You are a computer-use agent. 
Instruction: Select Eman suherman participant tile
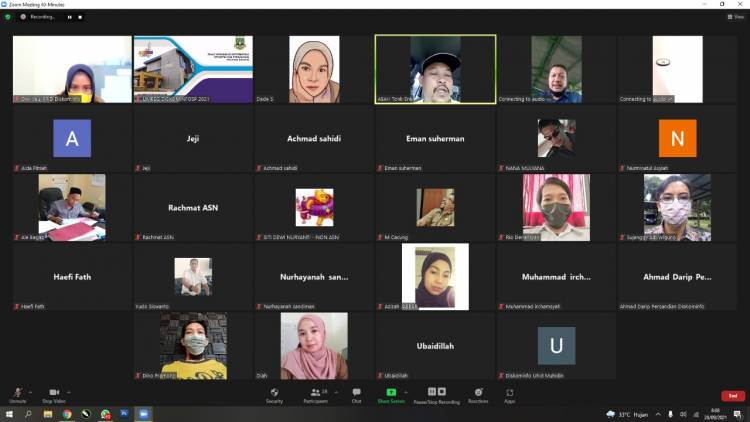coord(435,139)
